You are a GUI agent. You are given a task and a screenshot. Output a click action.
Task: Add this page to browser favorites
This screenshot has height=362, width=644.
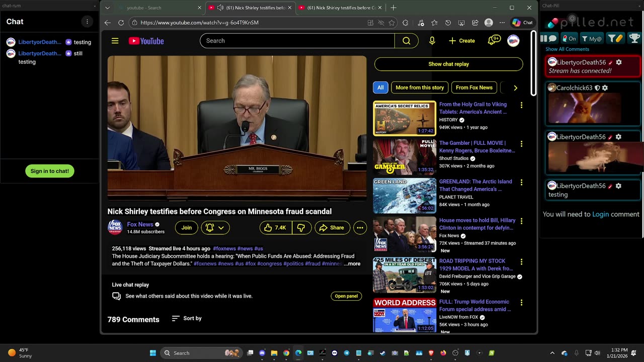tap(392, 23)
